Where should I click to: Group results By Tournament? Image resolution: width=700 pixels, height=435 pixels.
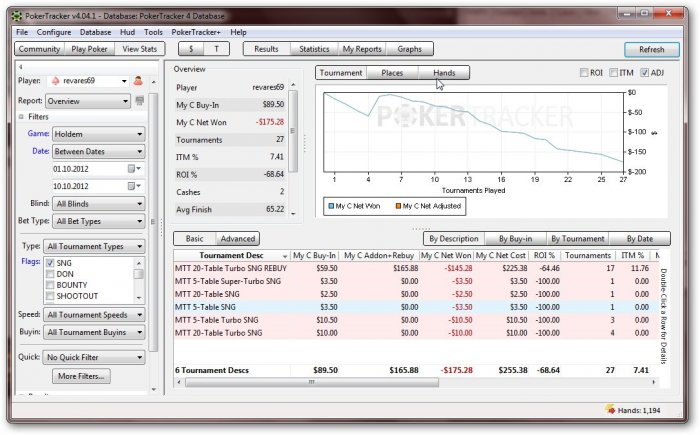pyautogui.click(x=578, y=238)
